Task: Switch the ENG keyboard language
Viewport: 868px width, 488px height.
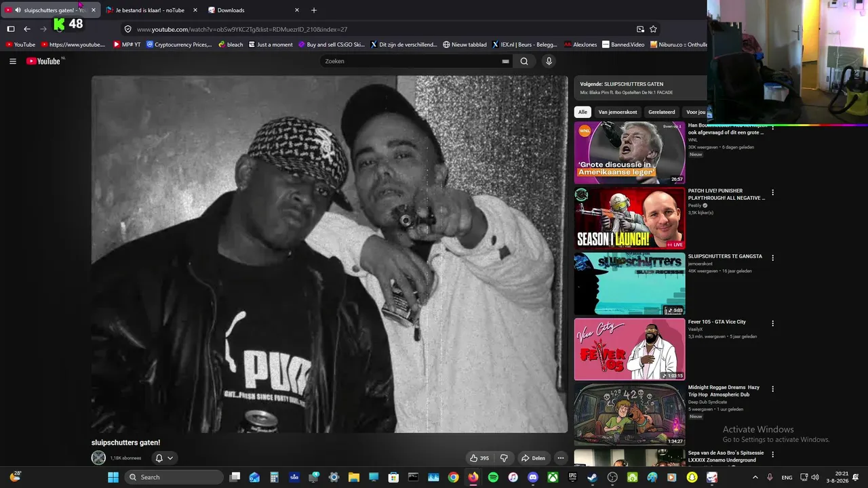Action: [x=787, y=477]
